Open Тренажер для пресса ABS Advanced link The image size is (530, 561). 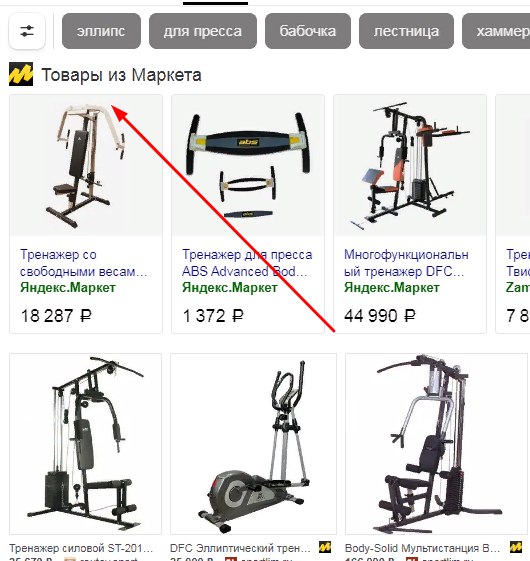click(247, 263)
